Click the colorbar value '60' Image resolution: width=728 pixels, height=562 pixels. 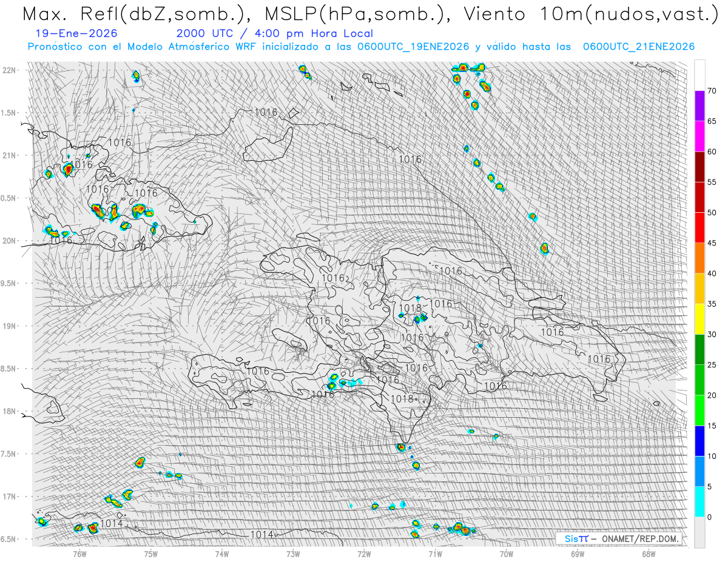(713, 152)
